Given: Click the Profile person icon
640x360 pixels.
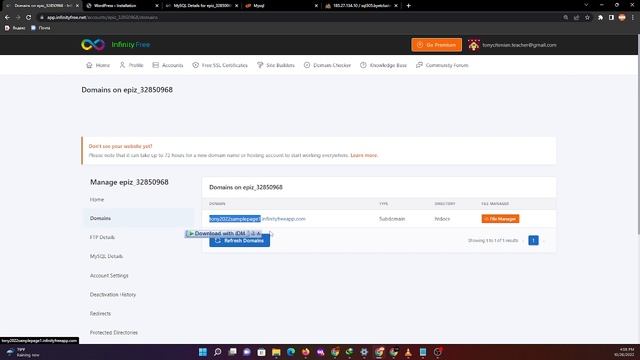Looking at the screenshot, I should [x=122, y=65].
